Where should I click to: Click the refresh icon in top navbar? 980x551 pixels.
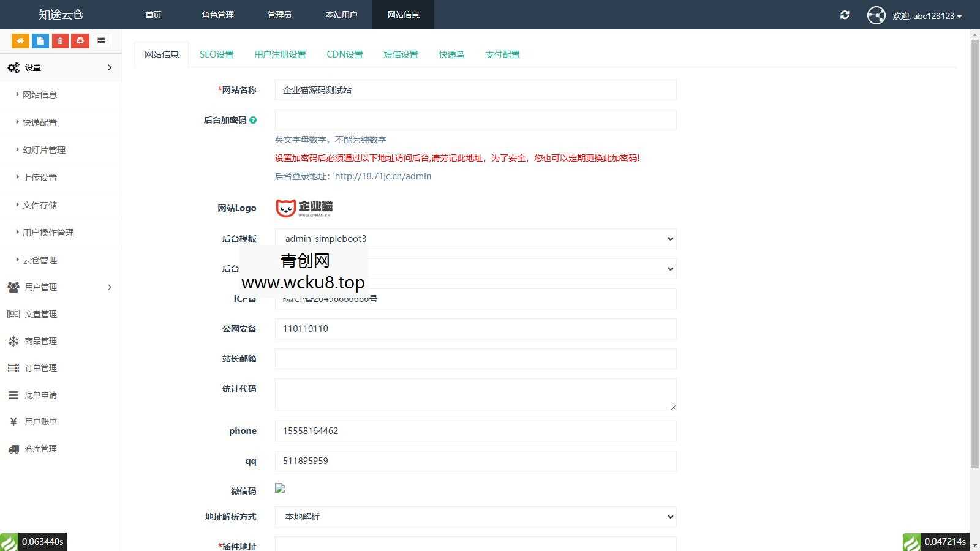click(x=845, y=15)
